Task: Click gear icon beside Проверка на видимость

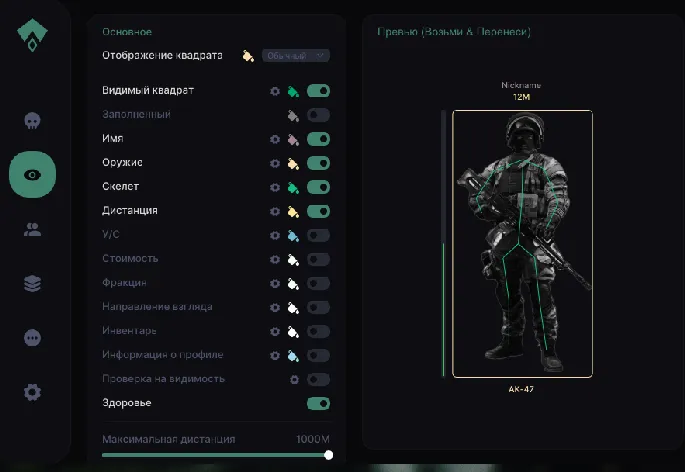Action: [x=294, y=380]
